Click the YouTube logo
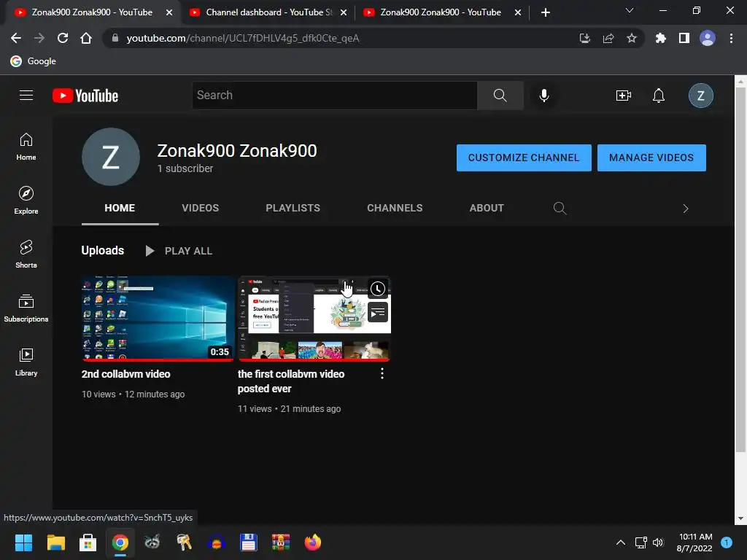 point(85,96)
